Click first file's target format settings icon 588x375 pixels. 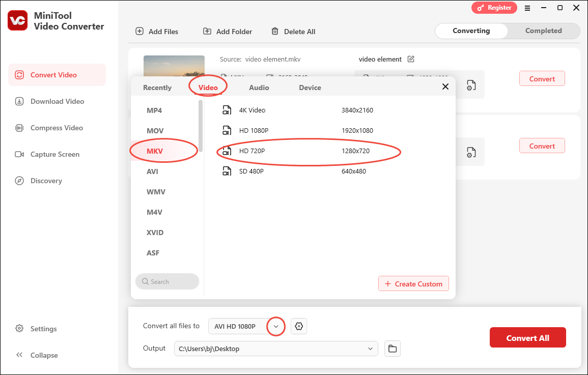click(x=471, y=85)
